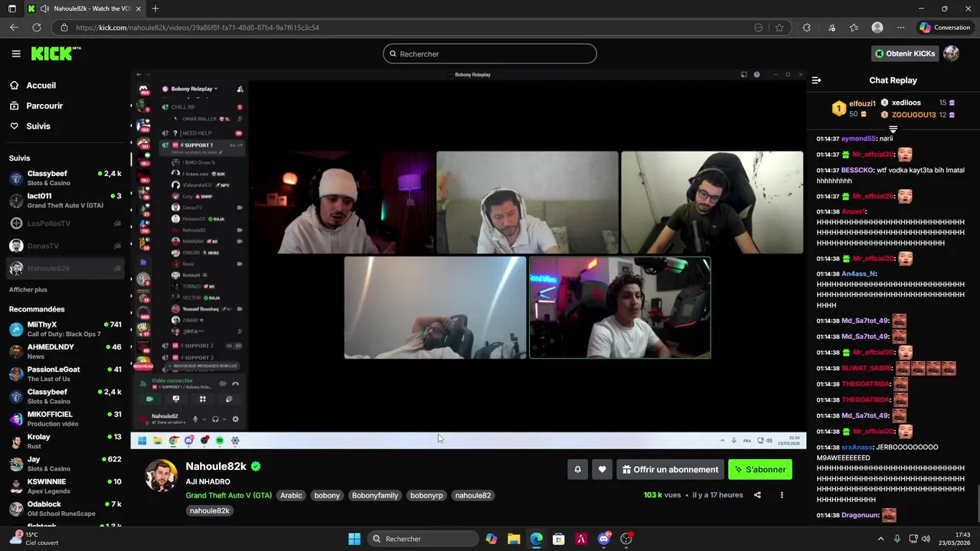Open Discord activities button
This screenshot has width=980, height=551.
202,399
